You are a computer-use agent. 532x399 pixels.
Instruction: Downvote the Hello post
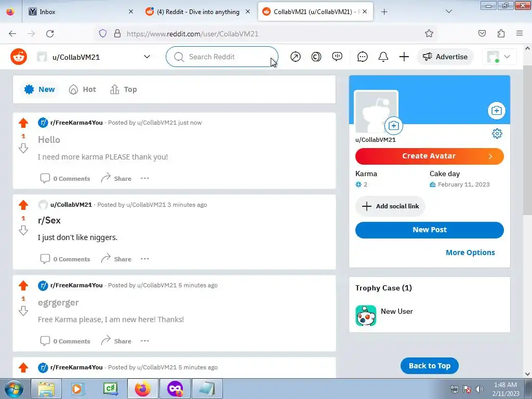tap(23, 148)
